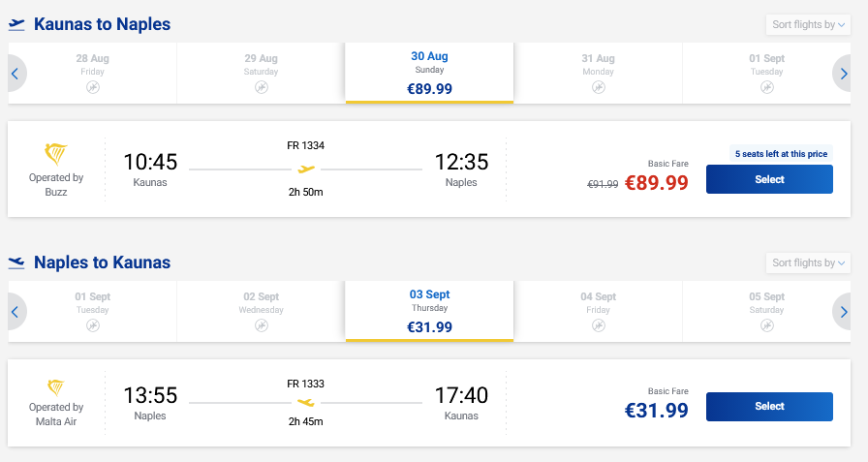
Task: Choose the 30 Aug Sunday €89.99 tab
Action: (x=429, y=73)
